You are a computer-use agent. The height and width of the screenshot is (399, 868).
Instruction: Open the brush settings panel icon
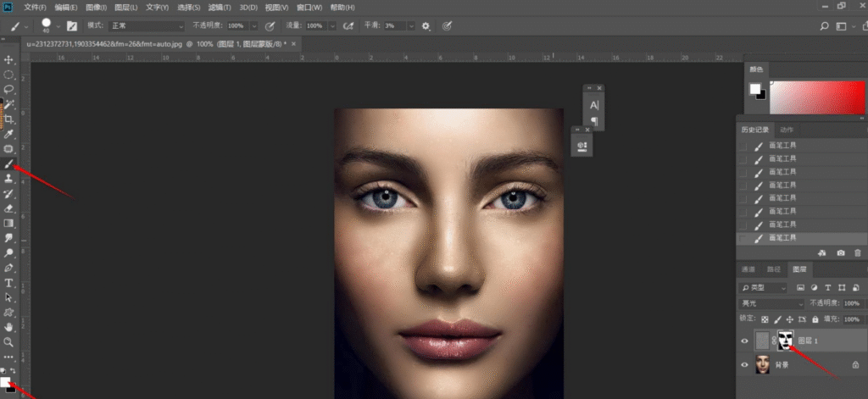click(x=72, y=26)
